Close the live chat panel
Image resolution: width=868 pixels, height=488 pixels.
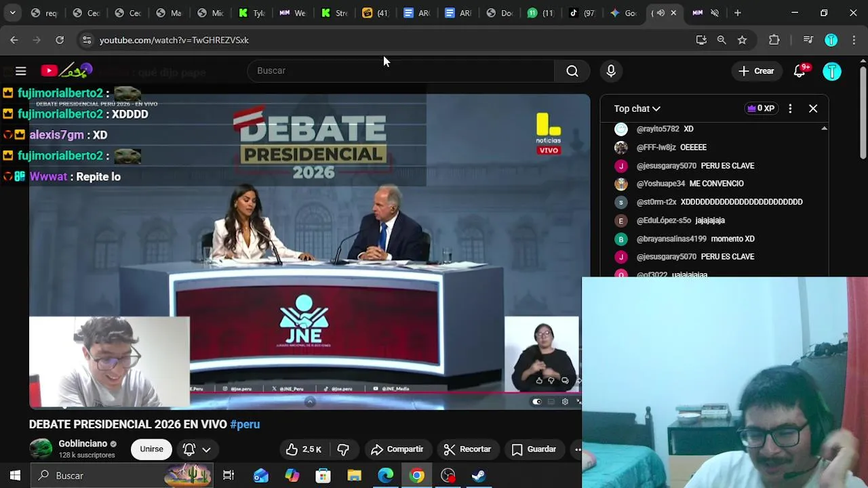pyautogui.click(x=813, y=108)
